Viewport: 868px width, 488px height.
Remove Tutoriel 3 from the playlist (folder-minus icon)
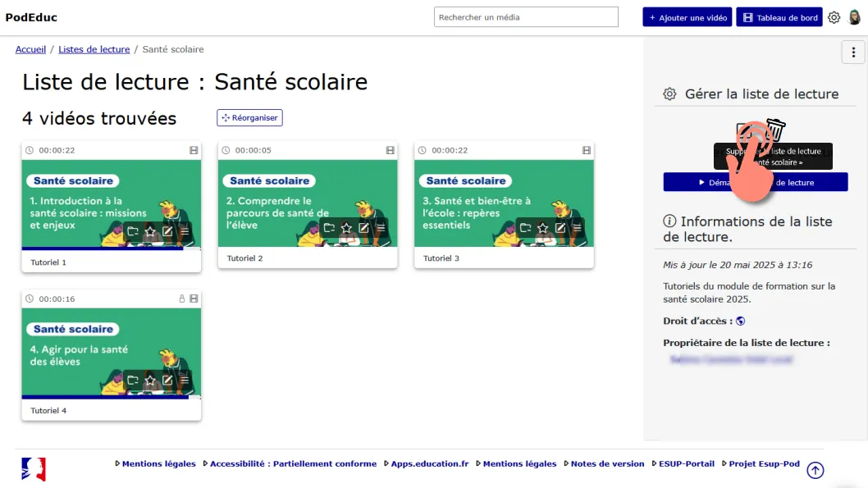525,227
